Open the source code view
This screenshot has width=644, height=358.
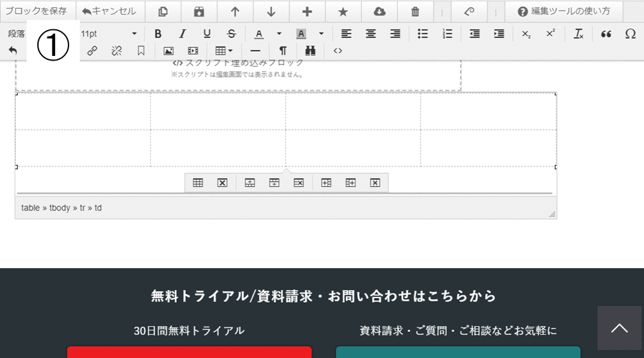(337, 51)
